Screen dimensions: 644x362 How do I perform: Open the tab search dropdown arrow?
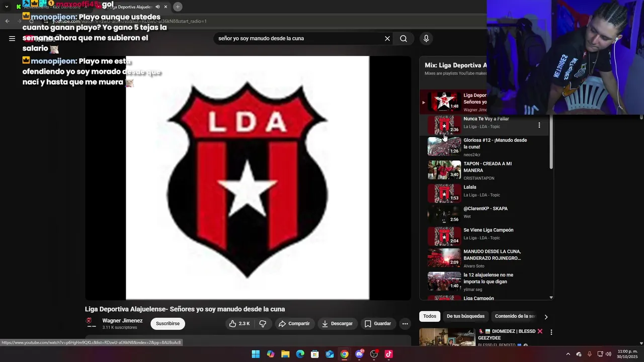click(7, 7)
